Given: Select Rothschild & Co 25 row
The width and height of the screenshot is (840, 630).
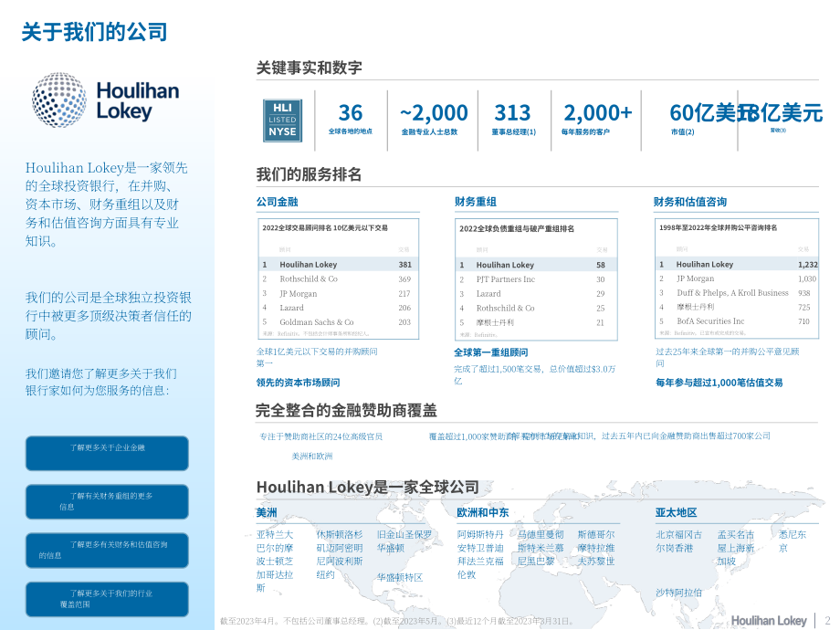Looking at the screenshot, I should (536, 308).
